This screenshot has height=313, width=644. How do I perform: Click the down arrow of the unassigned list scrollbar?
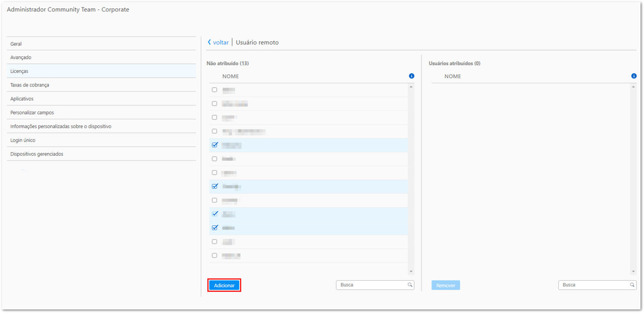[411, 272]
